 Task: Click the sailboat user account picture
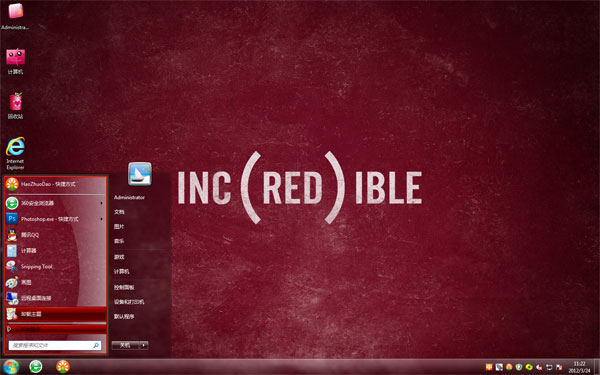140,174
